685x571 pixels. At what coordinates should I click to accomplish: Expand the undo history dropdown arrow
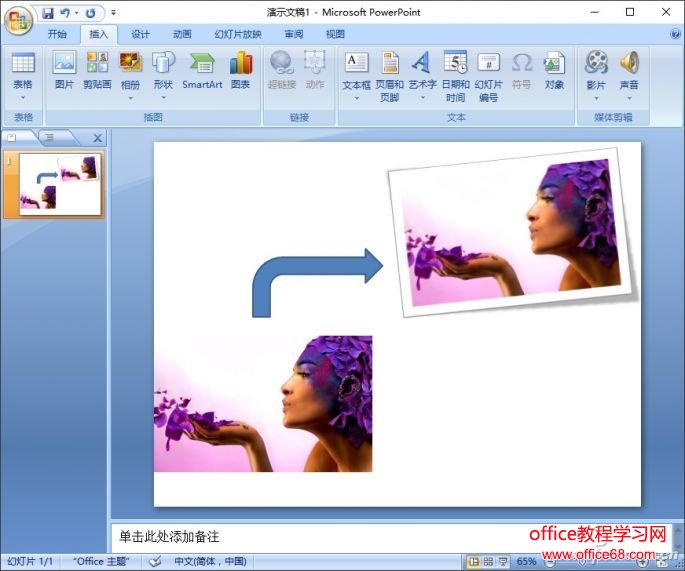(76, 13)
